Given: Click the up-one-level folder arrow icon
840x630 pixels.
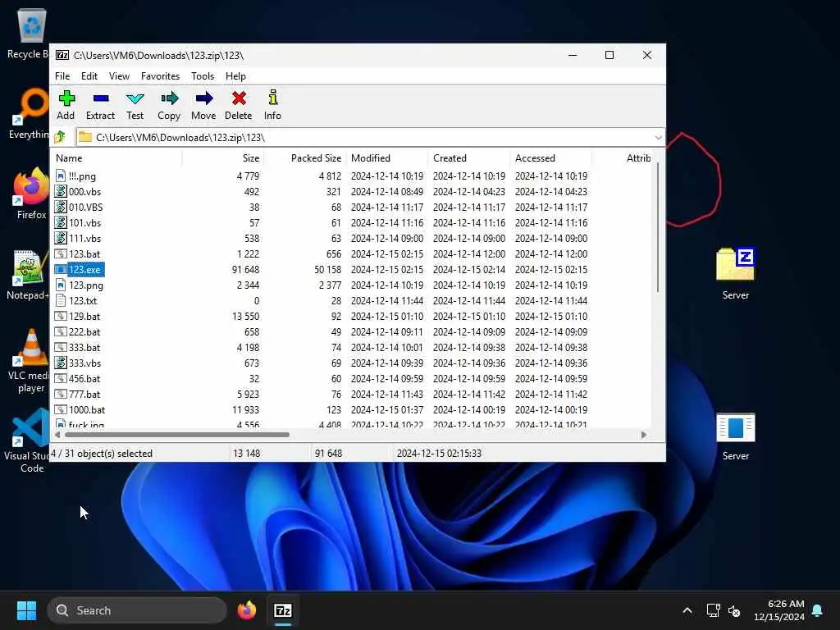Looking at the screenshot, I should pyautogui.click(x=60, y=137).
